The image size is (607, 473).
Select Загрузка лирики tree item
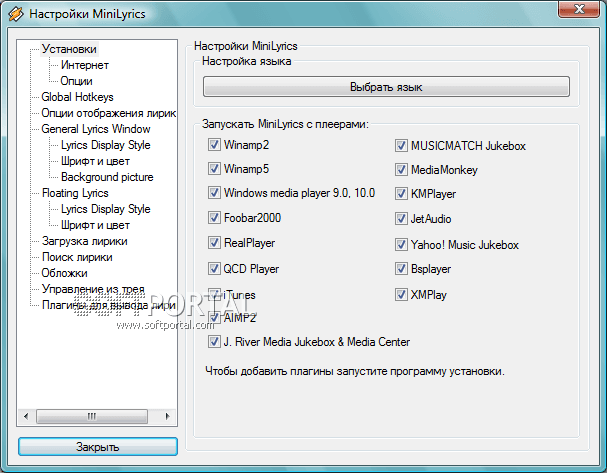pos(85,241)
